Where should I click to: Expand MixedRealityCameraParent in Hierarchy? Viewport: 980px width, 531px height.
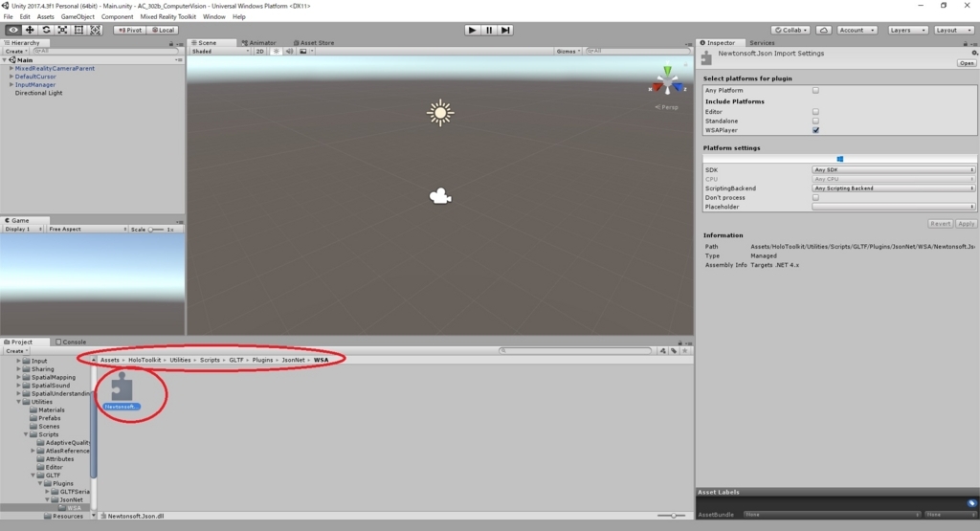(x=11, y=69)
